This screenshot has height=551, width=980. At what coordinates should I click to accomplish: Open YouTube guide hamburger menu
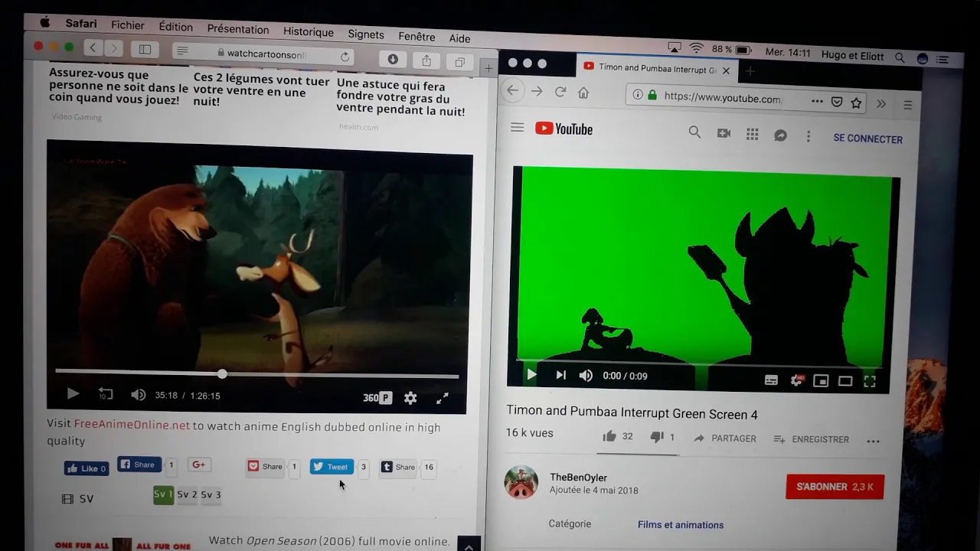pyautogui.click(x=517, y=127)
